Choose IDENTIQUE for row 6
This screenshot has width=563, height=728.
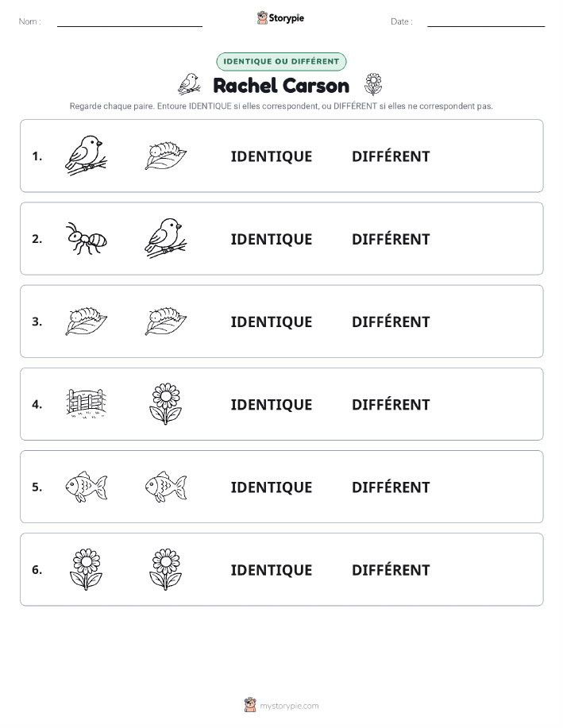coord(272,570)
